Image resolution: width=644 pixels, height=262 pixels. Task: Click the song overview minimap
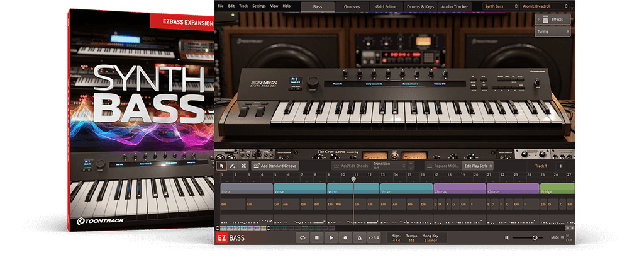[277, 228]
